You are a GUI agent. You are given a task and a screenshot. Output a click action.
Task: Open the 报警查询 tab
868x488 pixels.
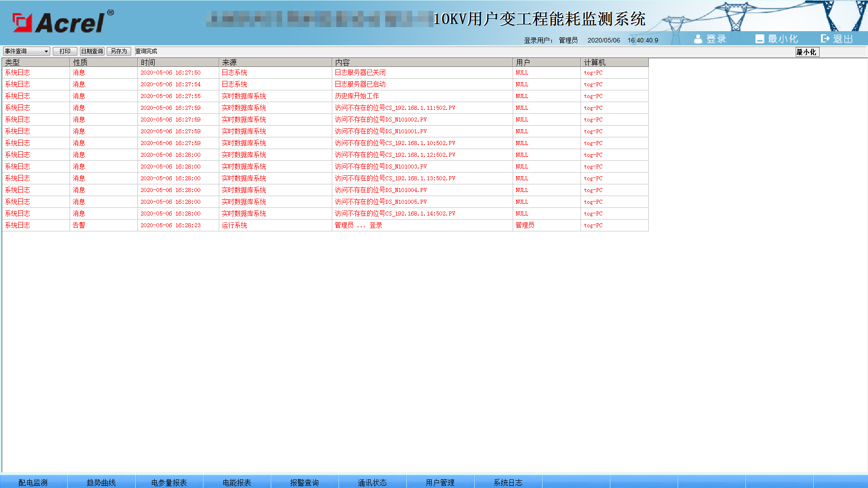[304, 482]
